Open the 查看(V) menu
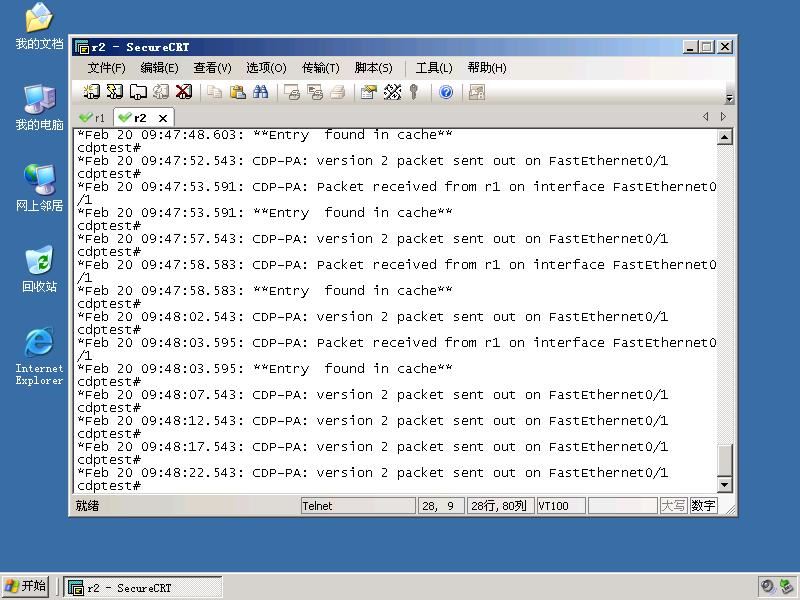This screenshot has width=800, height=600. coord(212,68)
